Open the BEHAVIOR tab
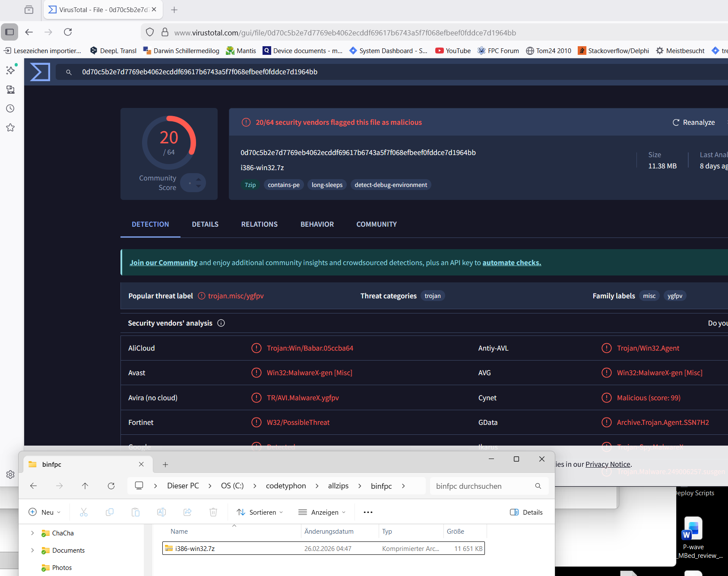 click(317, 224)
